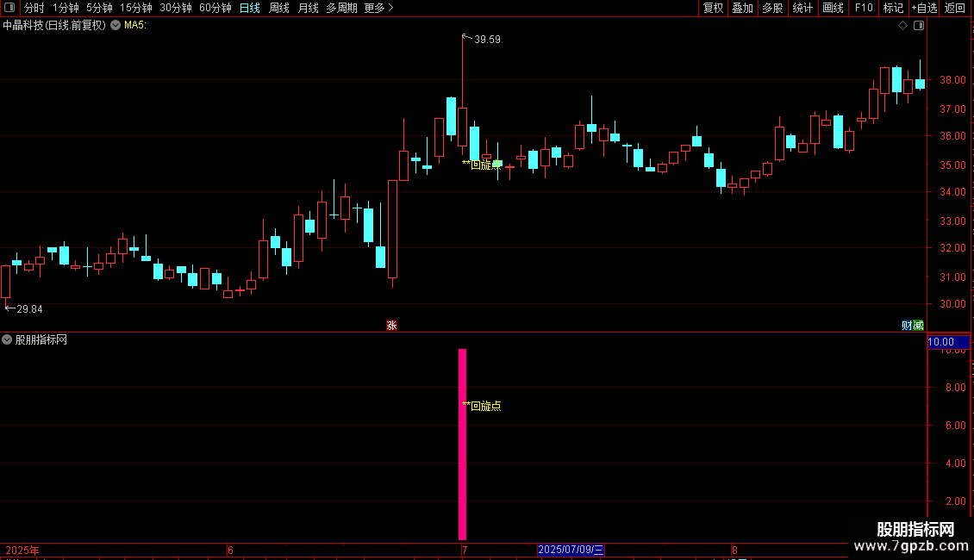Expand 股朋指标网 sub-indicator dropdown arrow
This screenshot has width=974, height=560.
pyautogui.click(x=7, y=339)
